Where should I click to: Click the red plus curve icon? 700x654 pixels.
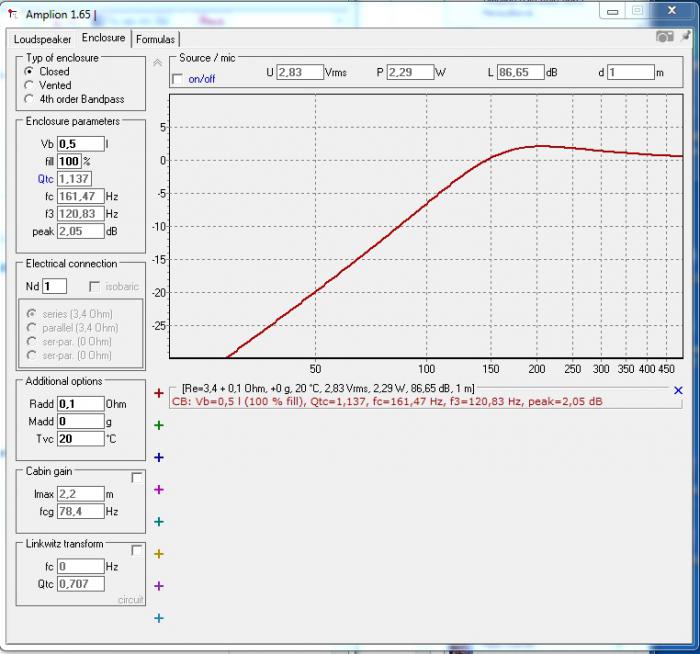pyautogui.click(x=158, y=393)
